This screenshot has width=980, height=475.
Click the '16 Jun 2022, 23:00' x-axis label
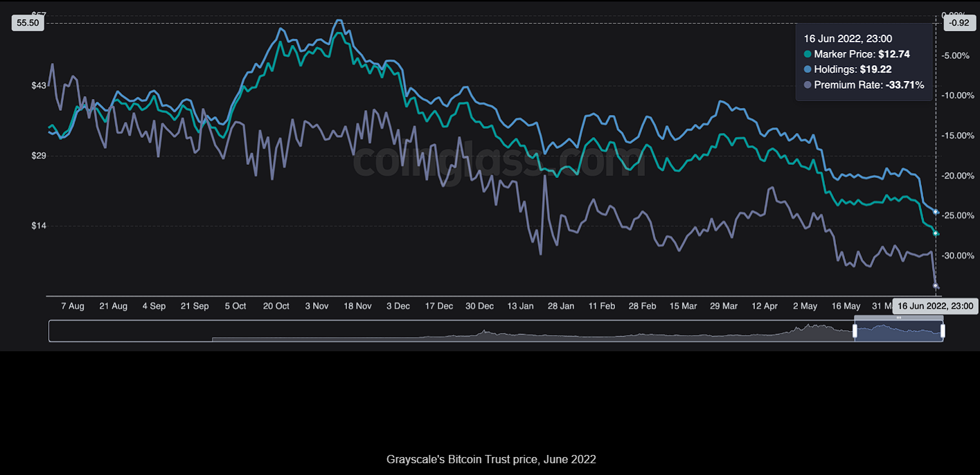(x=935, y=306)
